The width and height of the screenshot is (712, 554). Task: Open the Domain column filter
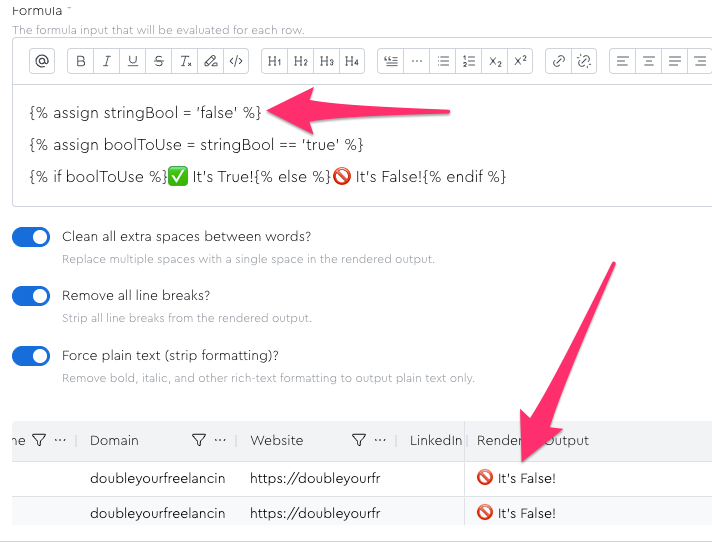coord(198,440)
